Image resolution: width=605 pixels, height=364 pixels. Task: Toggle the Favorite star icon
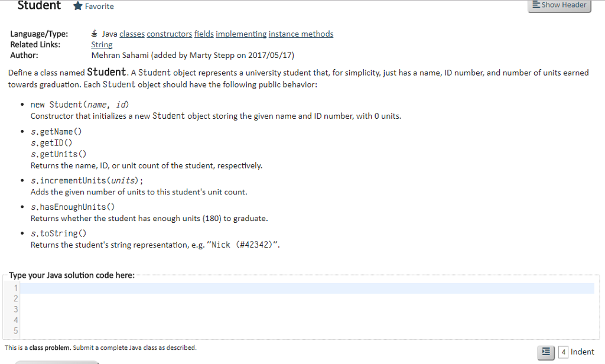[x=77, y=6]
